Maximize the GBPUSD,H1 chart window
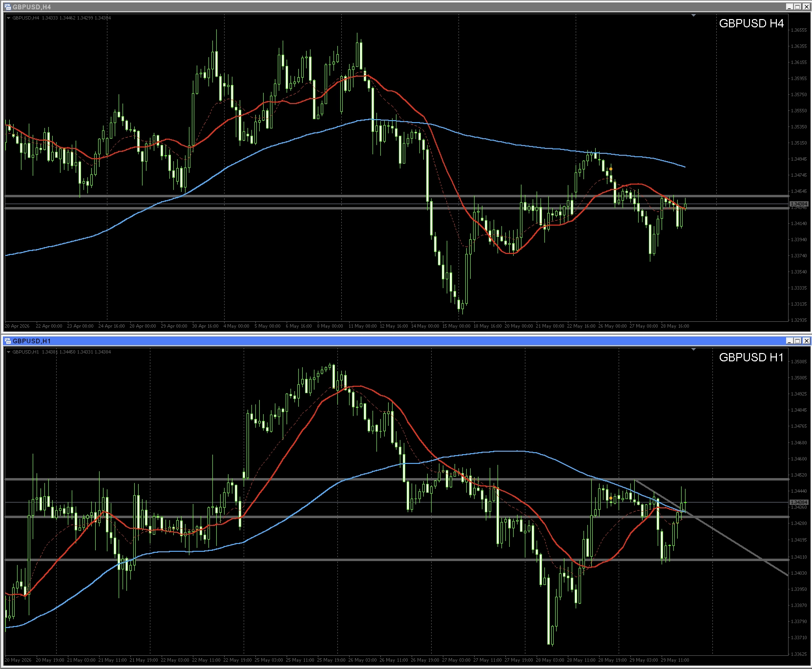Image resolution: width=812 pixels, height=669 pixels. 798,341
